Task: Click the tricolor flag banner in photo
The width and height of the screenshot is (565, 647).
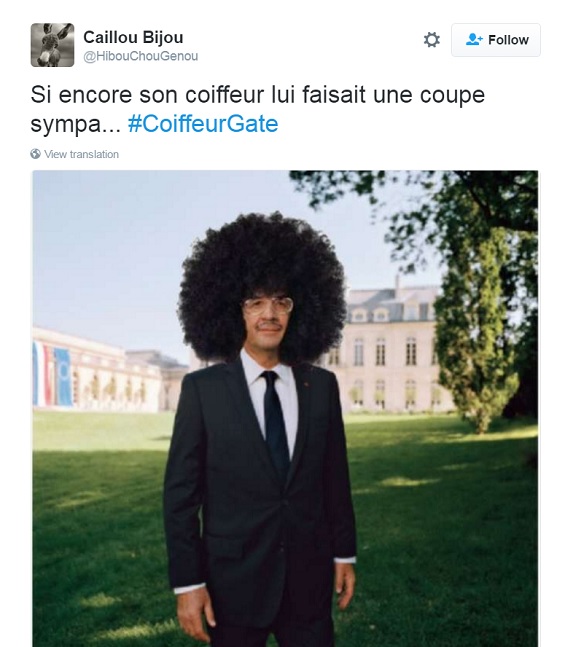Action: 53,375
